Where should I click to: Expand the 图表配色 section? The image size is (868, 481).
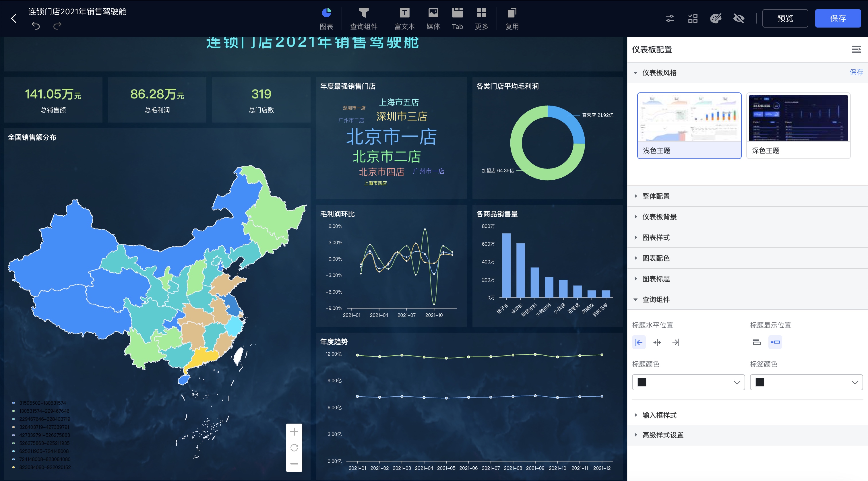click(x=747, y=258)
